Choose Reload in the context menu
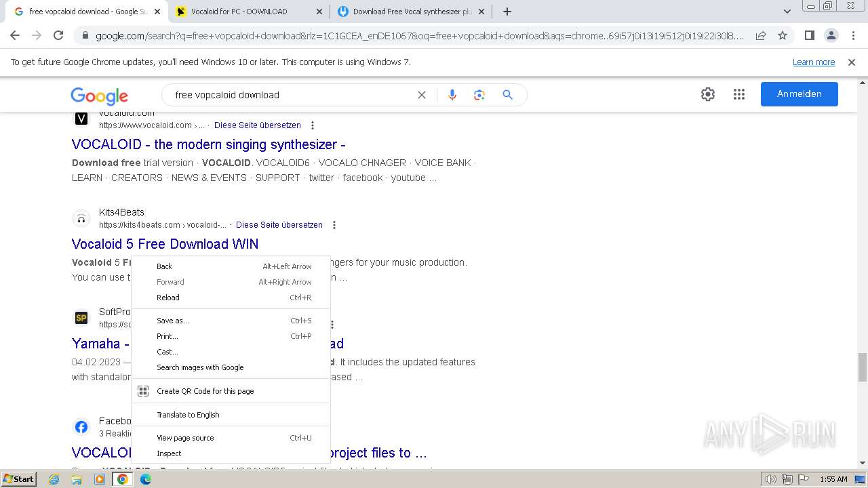Viewport: 868px width, 488px height. (231, 298)
